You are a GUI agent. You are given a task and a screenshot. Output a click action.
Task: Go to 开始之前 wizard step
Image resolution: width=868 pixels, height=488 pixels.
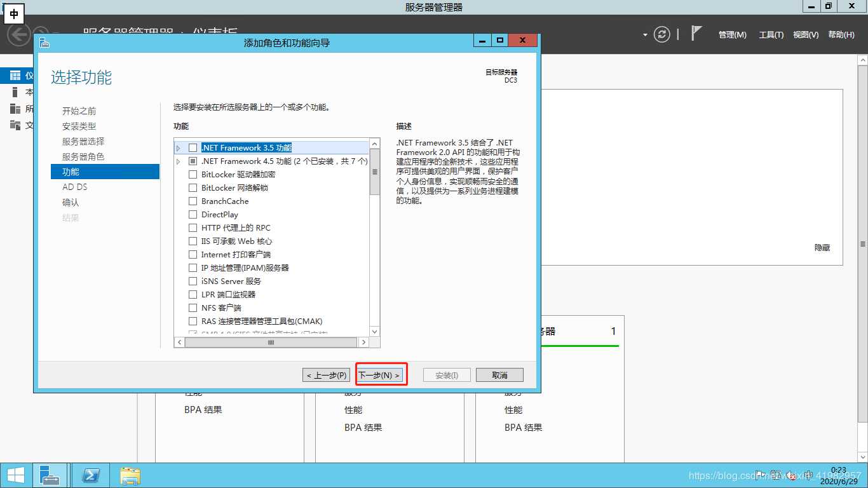click(x=79, y=111)
